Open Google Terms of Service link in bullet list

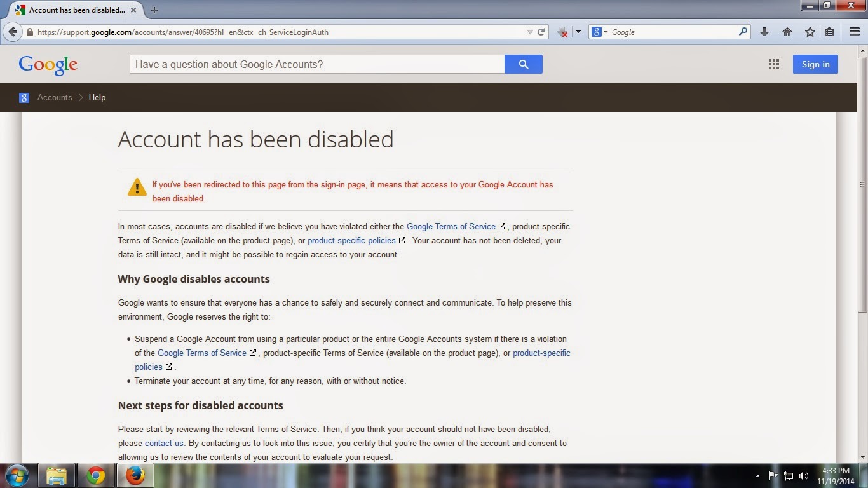pos(202,353)
